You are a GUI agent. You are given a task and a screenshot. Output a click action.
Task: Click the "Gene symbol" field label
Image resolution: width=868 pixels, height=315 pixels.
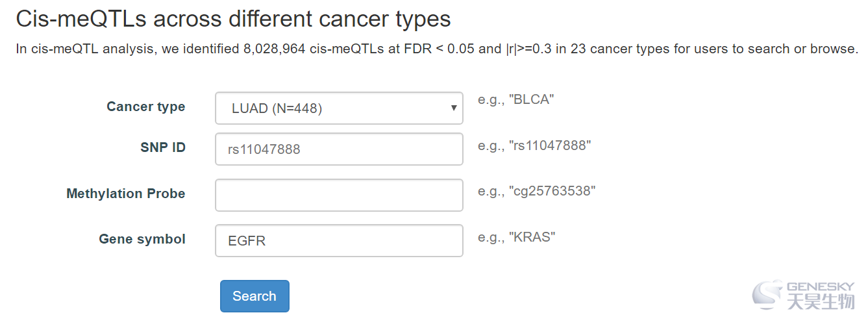coord(142,239)
